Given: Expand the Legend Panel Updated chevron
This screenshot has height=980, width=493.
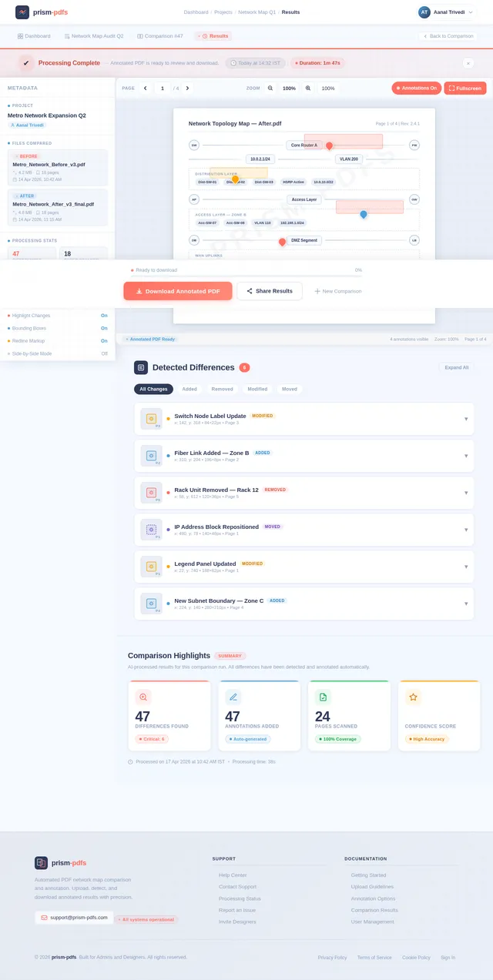Looking at the screenshot, I should (466, 567).
